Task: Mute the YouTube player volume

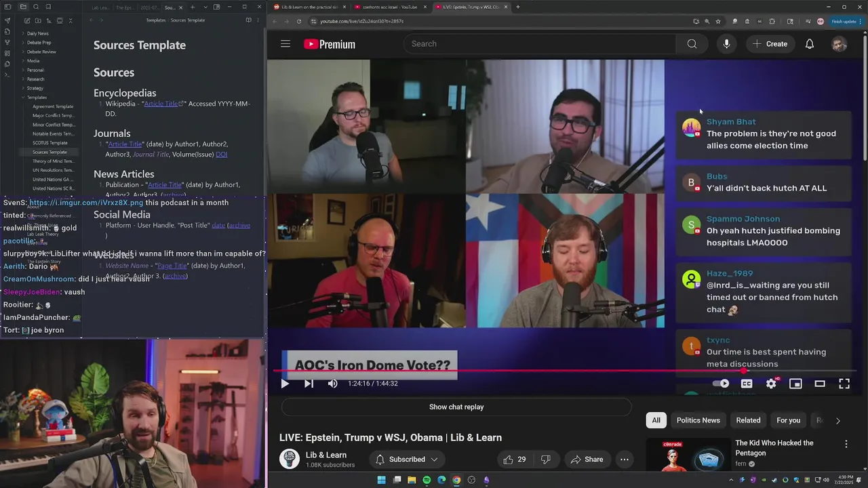Action: pyautogui.click(x=332, y=384)
